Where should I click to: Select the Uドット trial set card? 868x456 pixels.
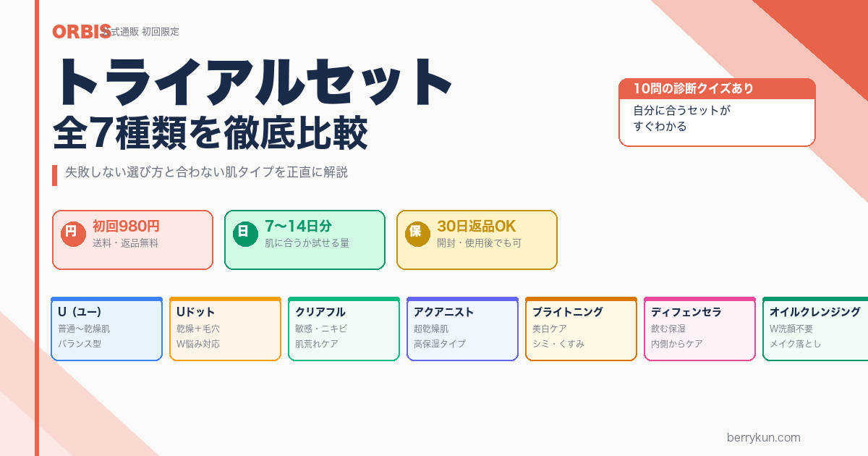click(225, 329)
